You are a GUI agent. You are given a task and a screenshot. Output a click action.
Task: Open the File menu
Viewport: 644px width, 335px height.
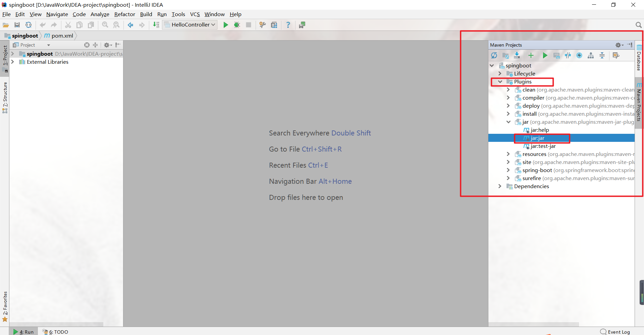(6, 14)
